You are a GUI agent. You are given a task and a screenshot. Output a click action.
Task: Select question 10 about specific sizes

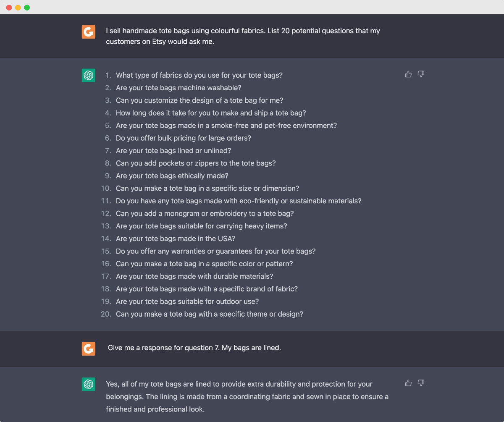point(207,188)
